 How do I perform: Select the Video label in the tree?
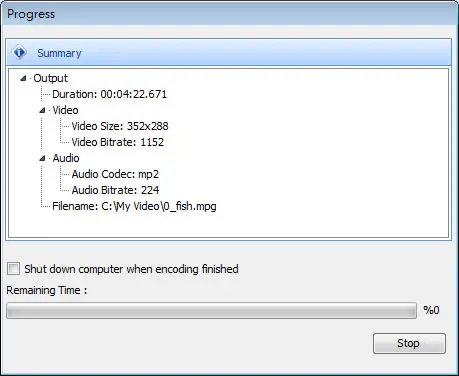click(x=65, y=110)
